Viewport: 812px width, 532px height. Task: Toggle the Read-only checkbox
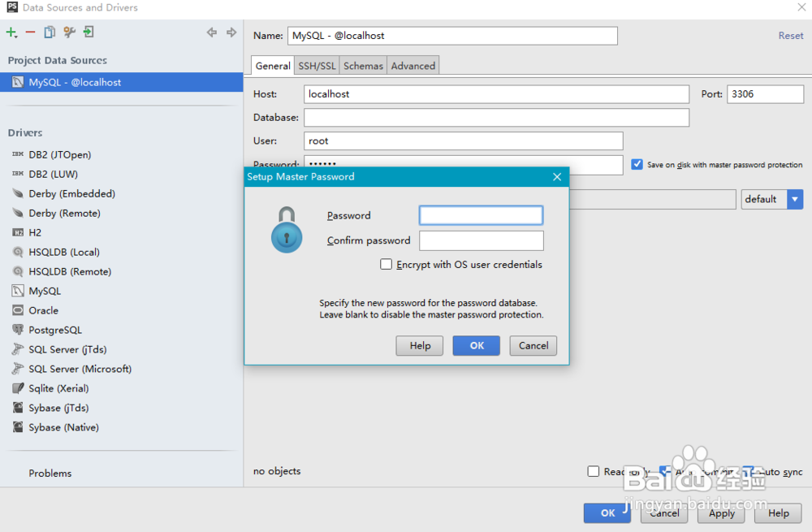click(594, 471)
